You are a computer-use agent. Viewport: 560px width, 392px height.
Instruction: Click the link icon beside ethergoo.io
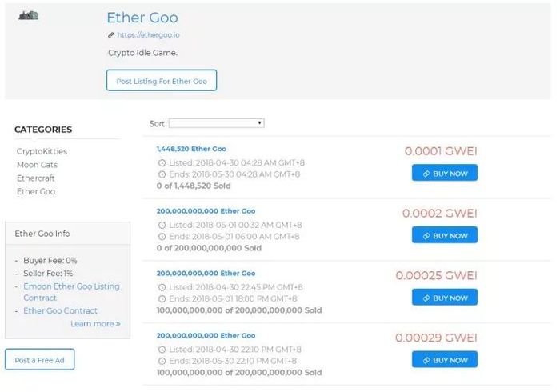click(x=111, y=35)
